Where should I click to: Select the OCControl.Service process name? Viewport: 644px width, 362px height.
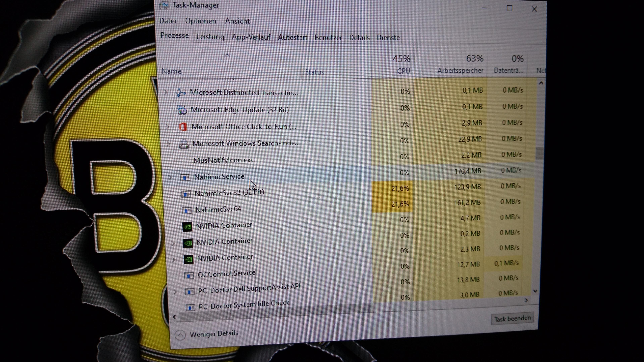coord(227,274)
